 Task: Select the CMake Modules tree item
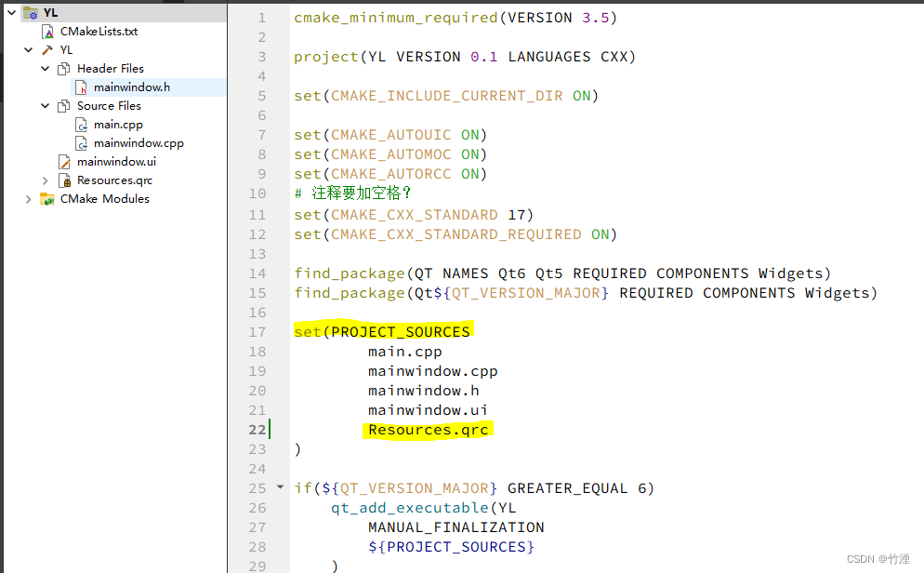[105, 199]
